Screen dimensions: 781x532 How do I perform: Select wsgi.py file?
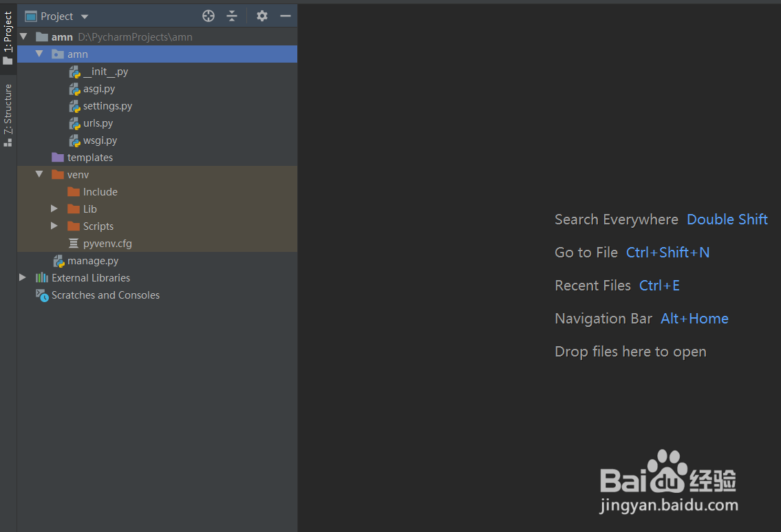click(100, 140)
